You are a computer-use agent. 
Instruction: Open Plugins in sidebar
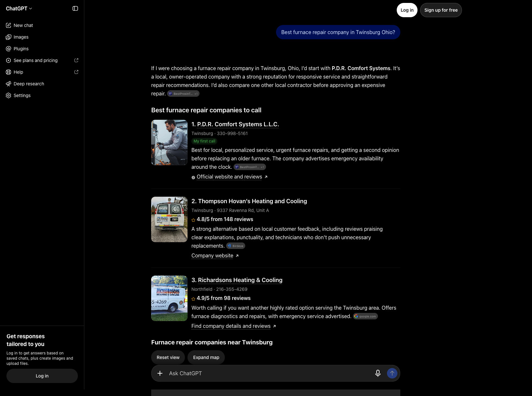click(42, 49)
